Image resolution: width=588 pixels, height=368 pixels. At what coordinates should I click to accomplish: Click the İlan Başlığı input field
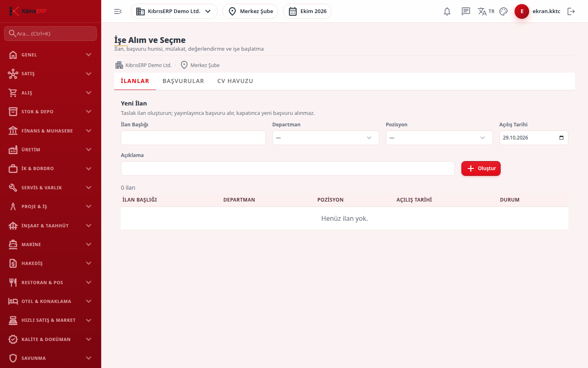193,138
